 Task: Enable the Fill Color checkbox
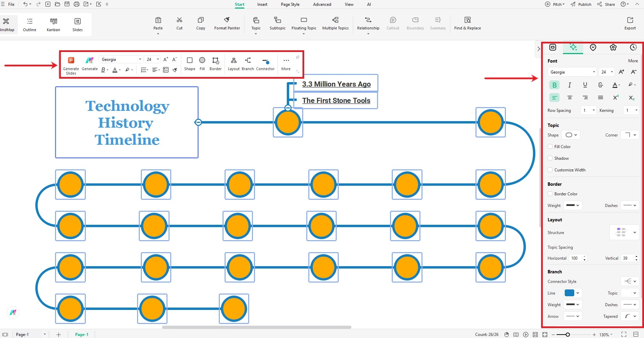tap(550, 146)
